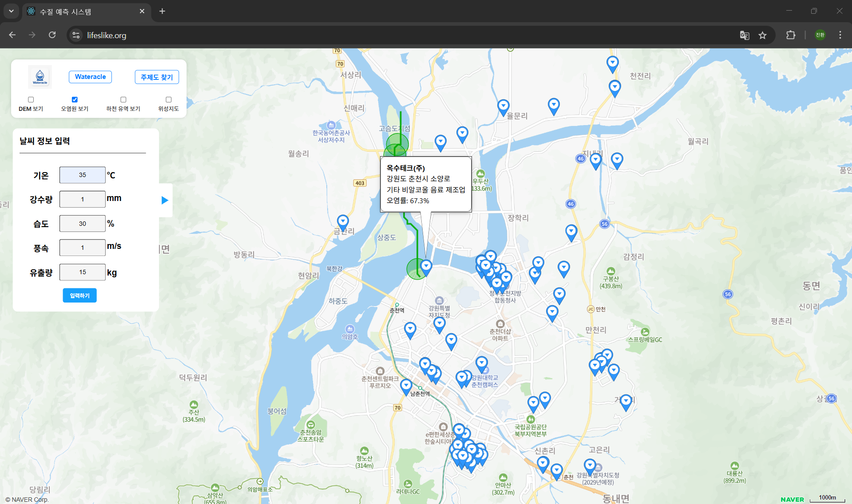Screen dimensions: 852x504
Task: Click the 습도 humidity input field
Action: [83, 224]
